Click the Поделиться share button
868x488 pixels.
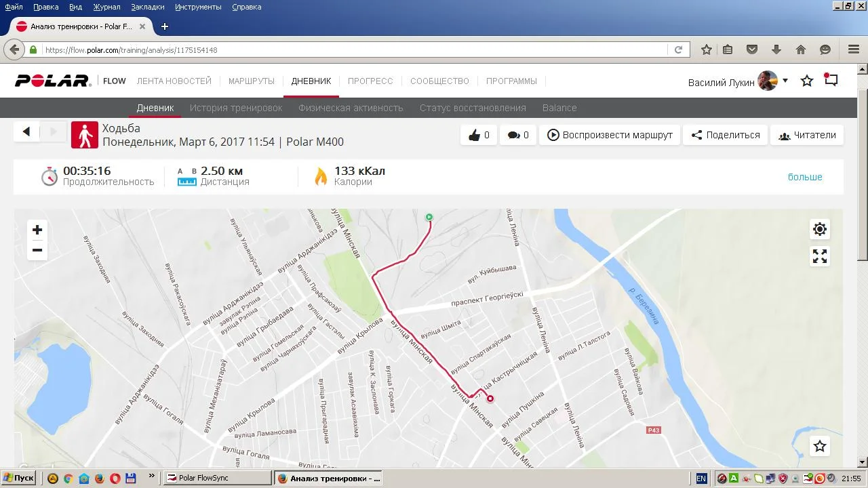coord(726,135)
